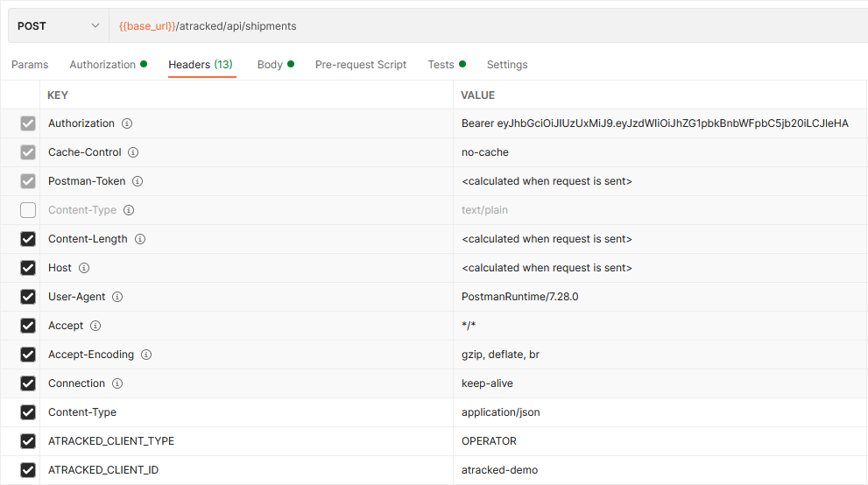Screen dimensions: 868x485
Task: Click info icon next to Connection
Action: [x=117, y=383]
